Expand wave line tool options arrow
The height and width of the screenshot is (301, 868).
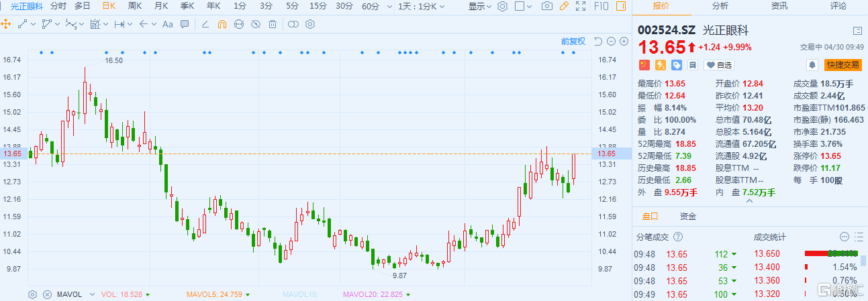click(81, 24)
